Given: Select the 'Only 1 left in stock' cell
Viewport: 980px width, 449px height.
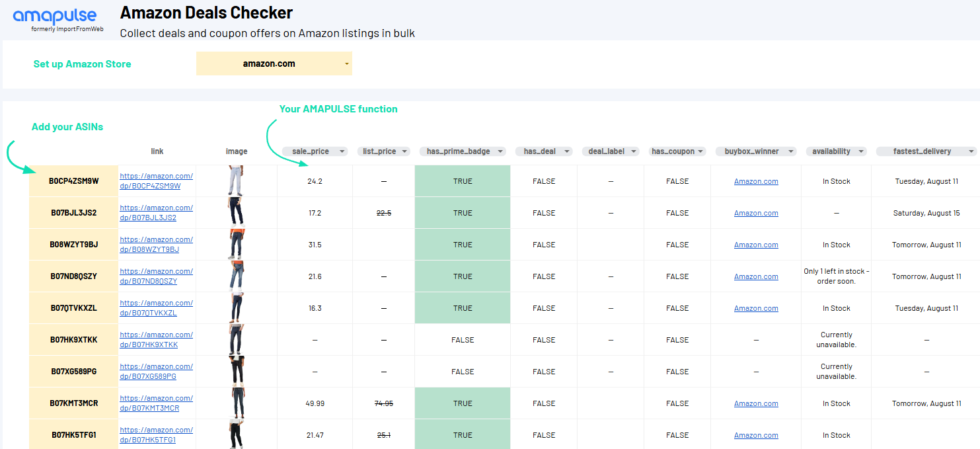Looking at the screenshot, I should coord(837,276).
